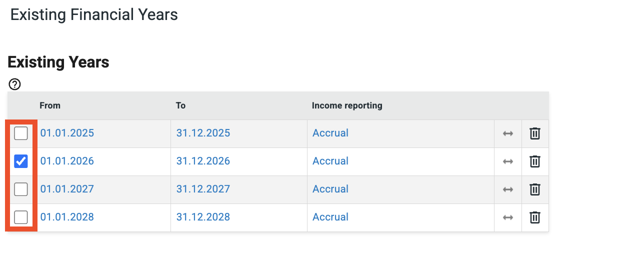Screen dimensions: 644x259
Task: Click the 01.01.2028 from date
Action: coord(67,217)
